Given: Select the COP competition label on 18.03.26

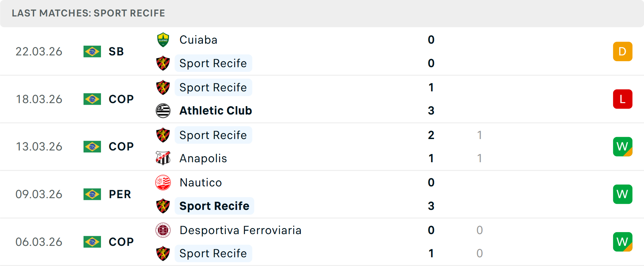Looking at the screenshot, I should pos(121,99).
